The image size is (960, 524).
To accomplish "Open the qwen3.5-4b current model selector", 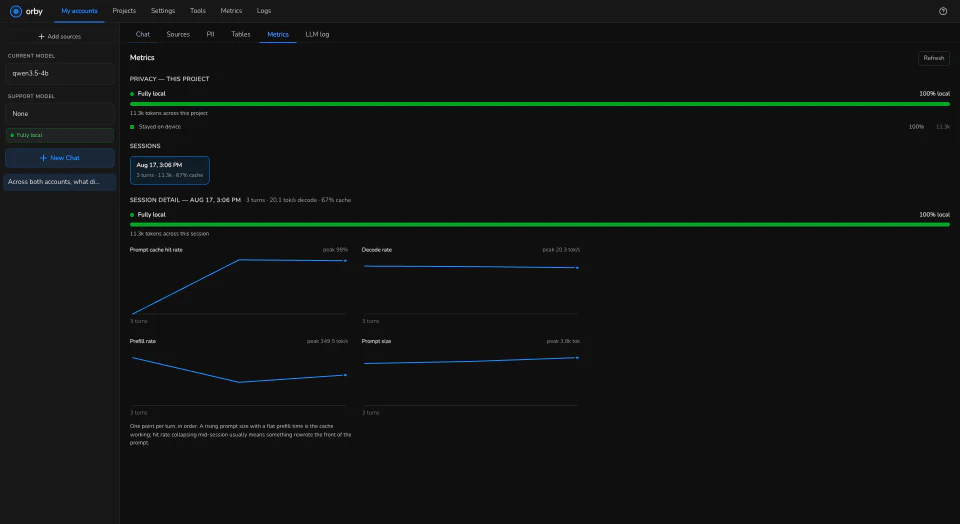I will coord(59,73).
